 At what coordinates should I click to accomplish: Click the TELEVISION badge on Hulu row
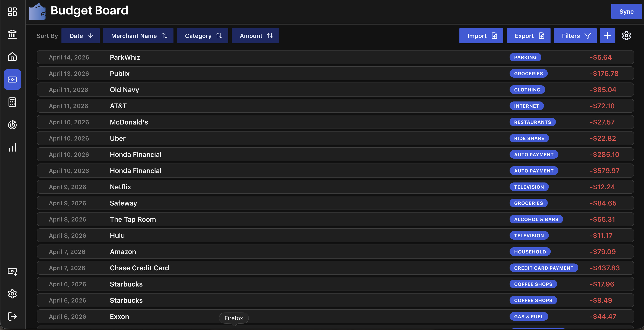[x=529, y=236]
